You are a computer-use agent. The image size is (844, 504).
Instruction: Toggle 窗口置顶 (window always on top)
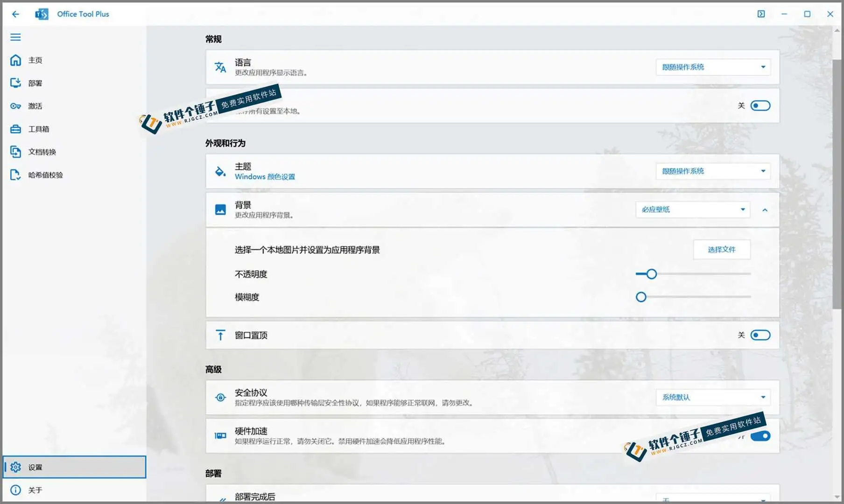(x=760, y=335)
